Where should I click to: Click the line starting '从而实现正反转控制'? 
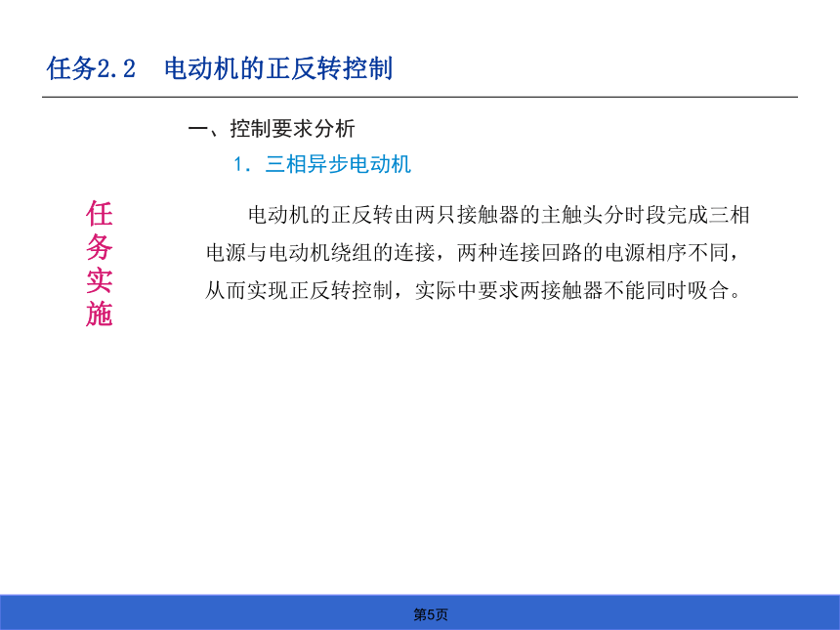[x=473, y=290]
